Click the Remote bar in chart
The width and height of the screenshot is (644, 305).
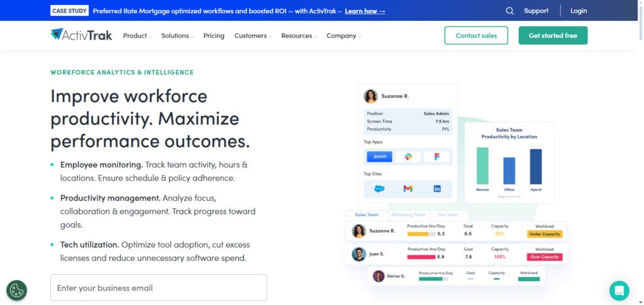pos(482,166)
